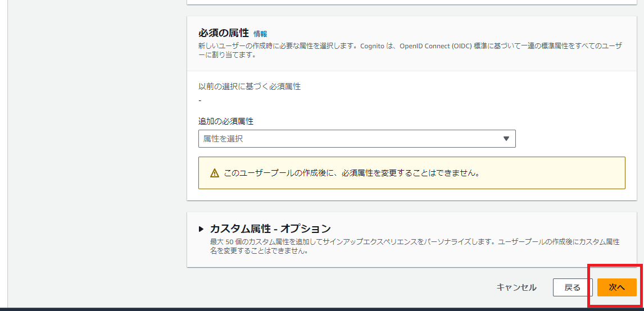Screen dimensions: 644x311
Task: Click the 次へ button
Action: tap(617, 287)
